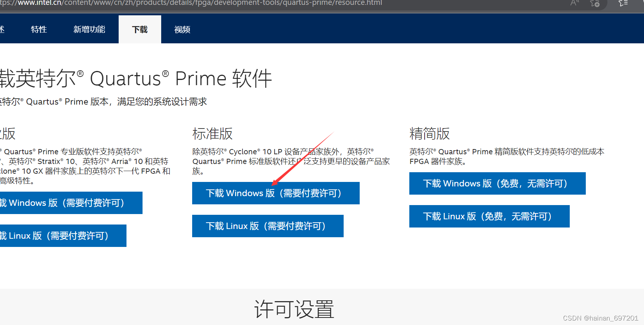Toggle the read aloud icon in the address bar
This screenshot has height=325, width=644.
coord(575,3)
